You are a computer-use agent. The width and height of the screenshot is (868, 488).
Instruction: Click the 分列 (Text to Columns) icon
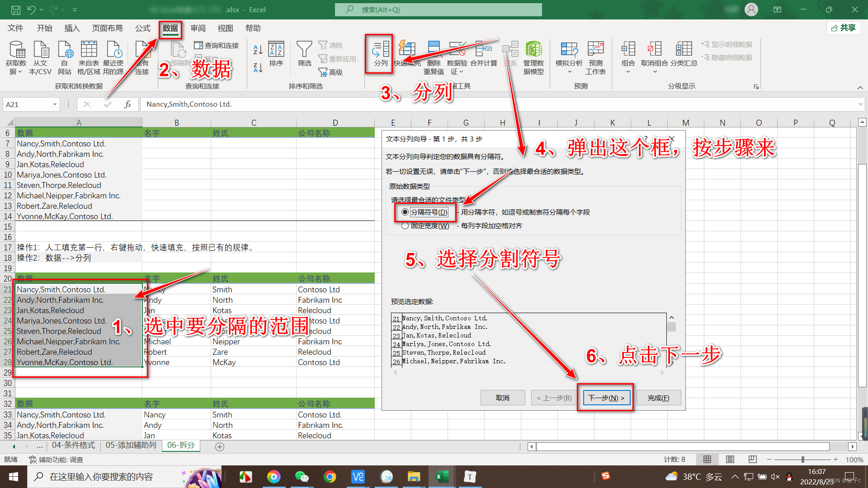coord(381,50)
